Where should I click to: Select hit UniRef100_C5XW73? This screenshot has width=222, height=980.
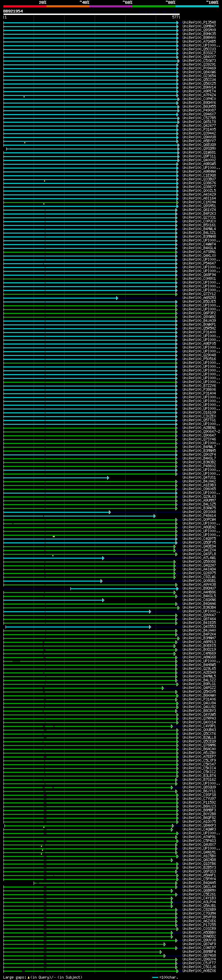(199, 60)
